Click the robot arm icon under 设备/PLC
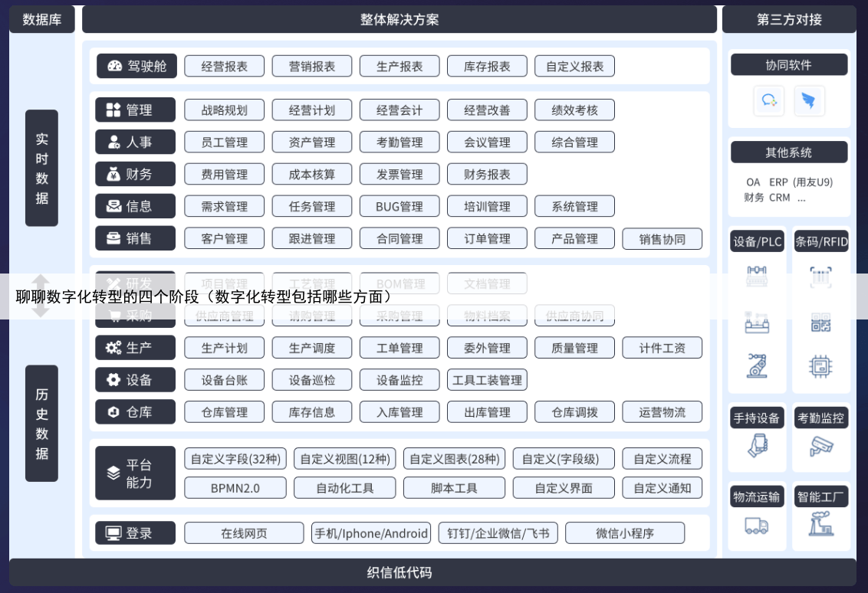This screenshot has height=593, width=868. click(x=757, y=365)
